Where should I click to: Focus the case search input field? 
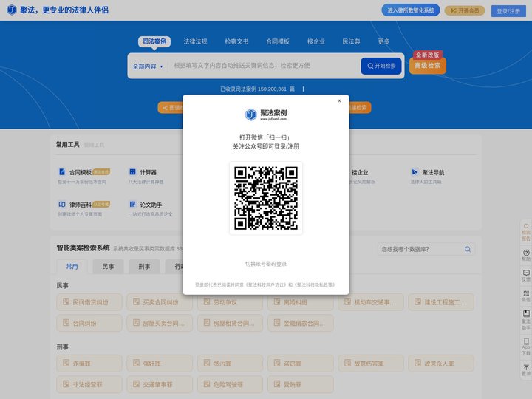coord(265,66)
